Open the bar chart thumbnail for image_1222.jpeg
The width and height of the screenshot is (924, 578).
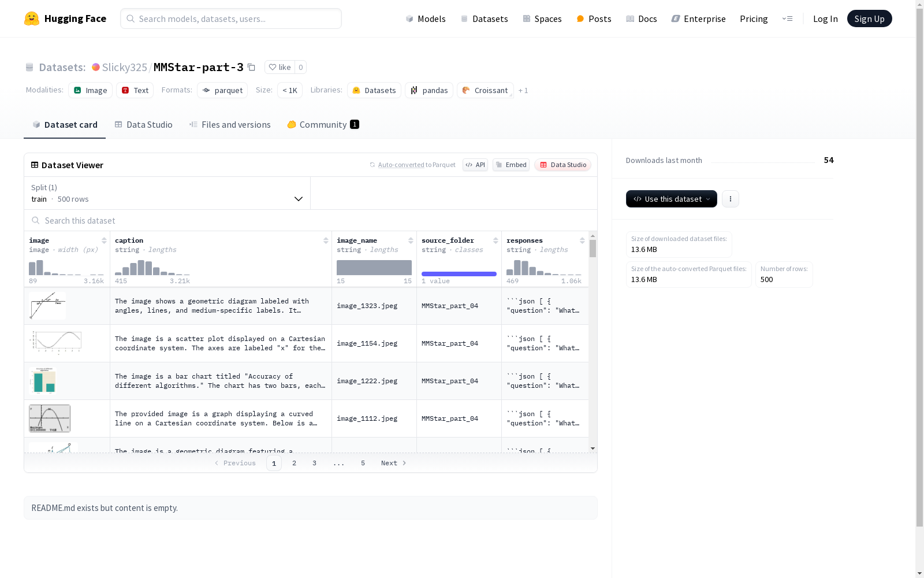pyautogui.click(x=43, y=381)
